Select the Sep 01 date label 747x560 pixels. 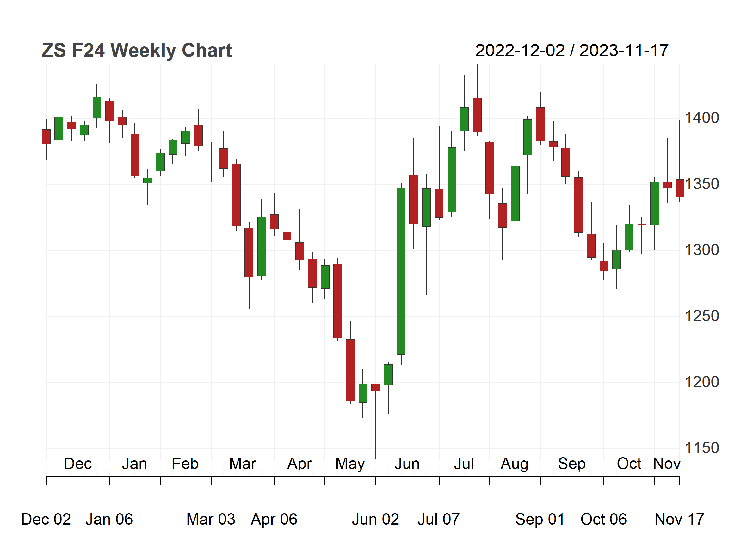click(x=540, y=520)
